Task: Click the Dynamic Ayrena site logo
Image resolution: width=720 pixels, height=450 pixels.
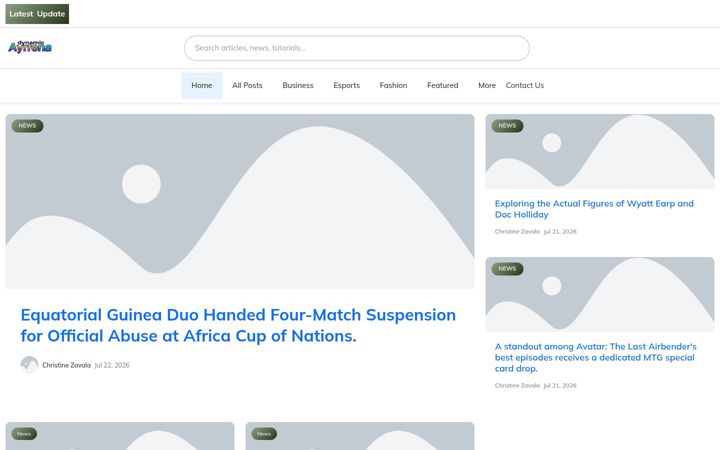Action: 30,47
